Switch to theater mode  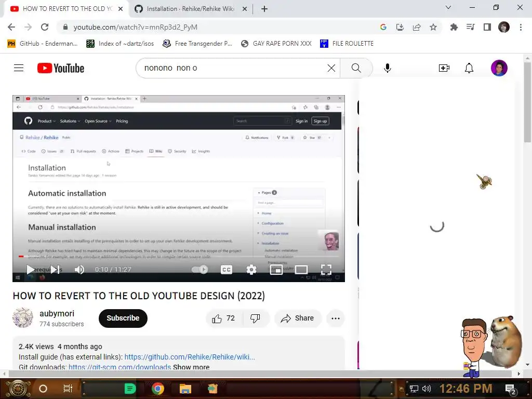[301, 270]
